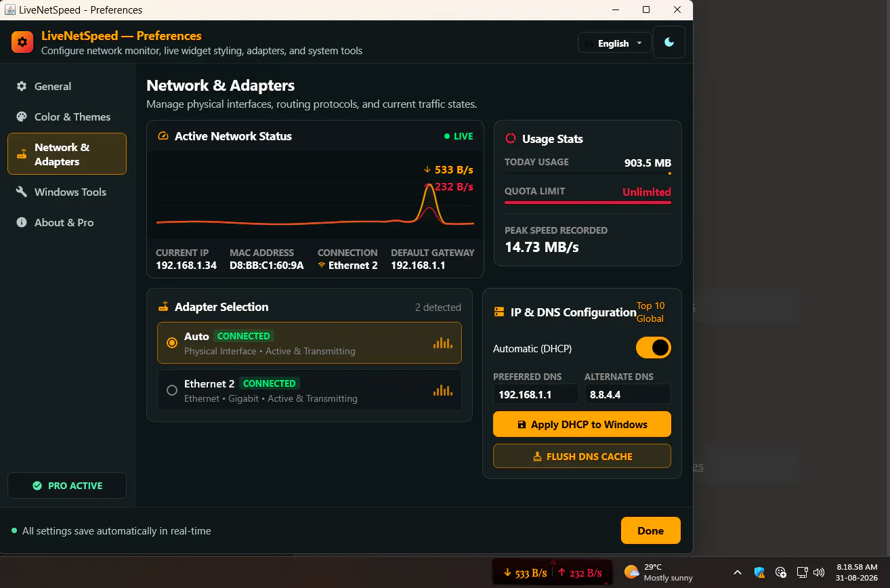Select the Auto adapter radio button
This screenshot has height=588, width=890.
point(172,343)
